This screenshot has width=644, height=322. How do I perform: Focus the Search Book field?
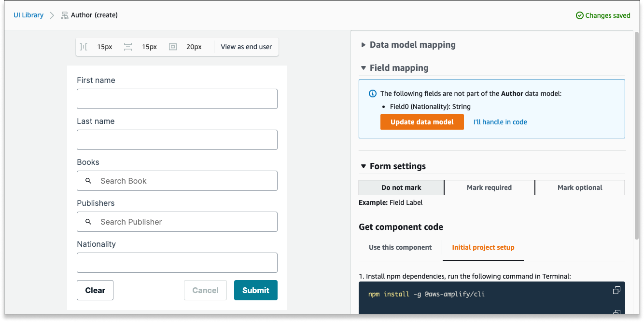[177, 181]
